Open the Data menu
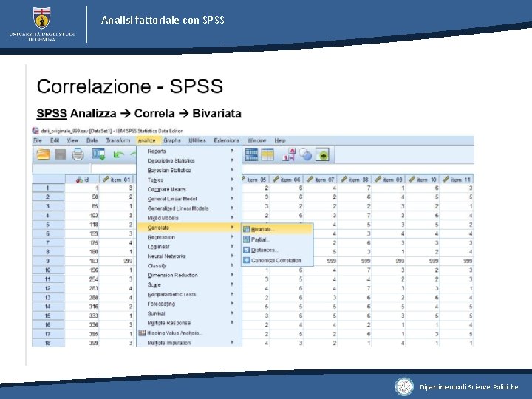The image size is (532, 399). click(92, 140)
